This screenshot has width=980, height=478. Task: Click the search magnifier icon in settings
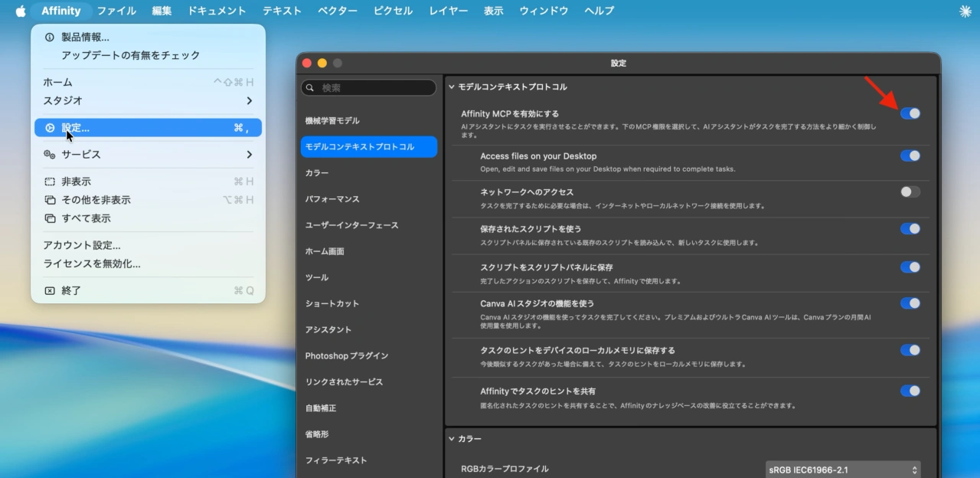pyautogui.click(x=309, y=87)
